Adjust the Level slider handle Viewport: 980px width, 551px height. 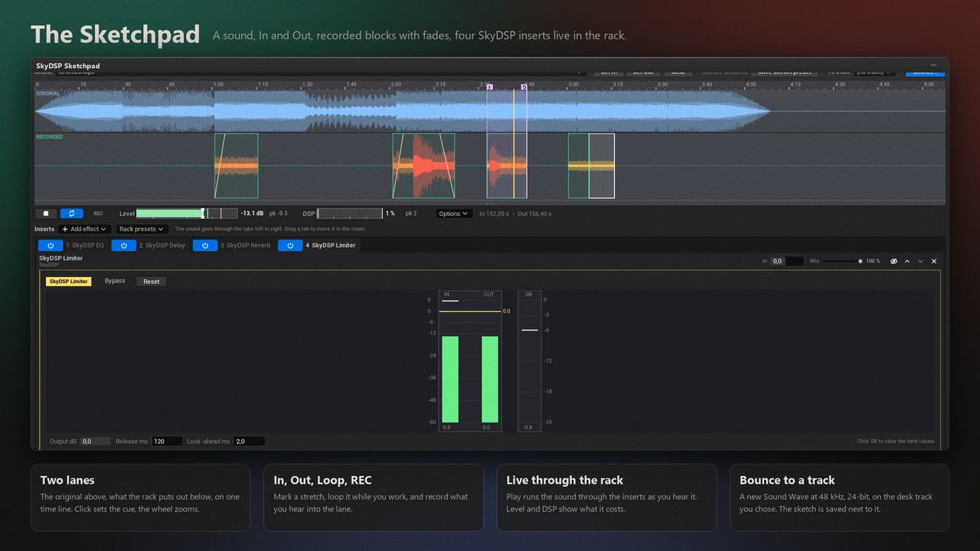click(203, 214)
